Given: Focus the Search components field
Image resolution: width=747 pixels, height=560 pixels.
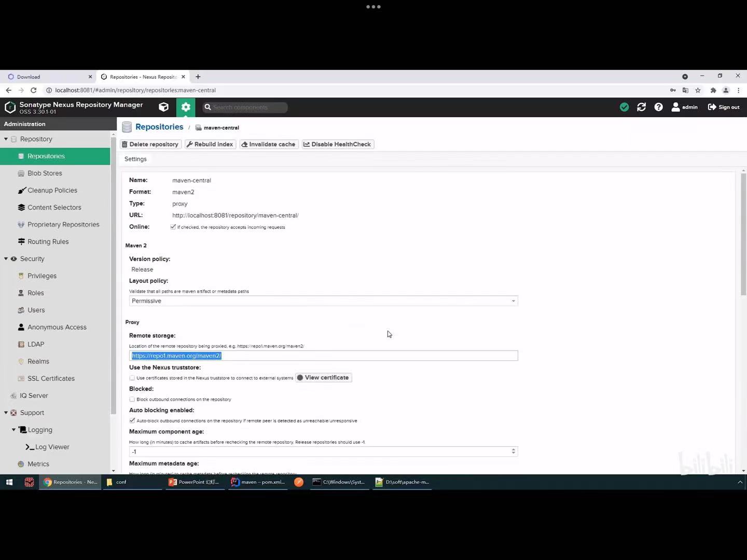Looking at the screenshot, I should pos(245,107).
